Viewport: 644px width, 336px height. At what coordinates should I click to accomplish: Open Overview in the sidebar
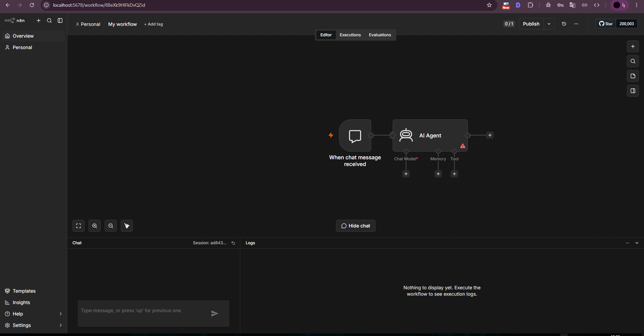33,36
